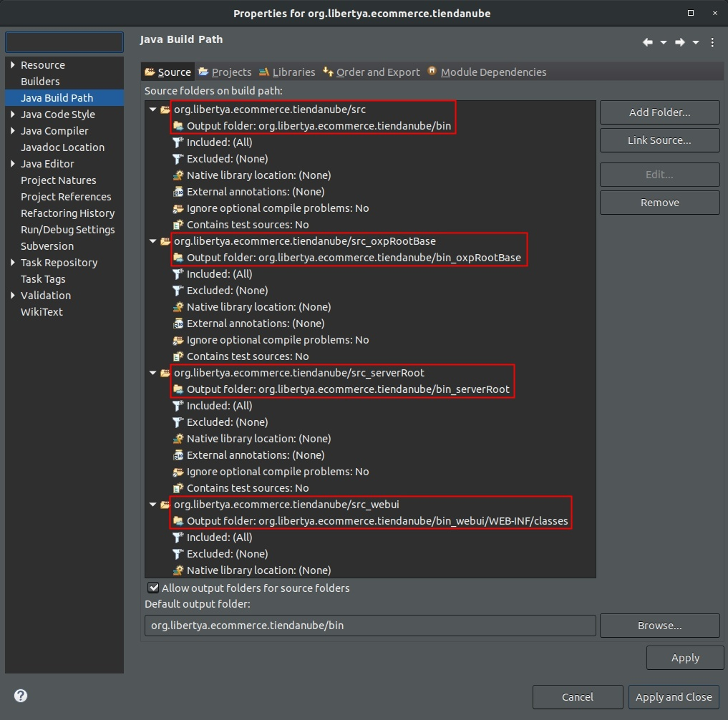The width and height of the screenshot is (728, 720).
Task: Click the back navigation arrow icon
Action: (647, 42)
